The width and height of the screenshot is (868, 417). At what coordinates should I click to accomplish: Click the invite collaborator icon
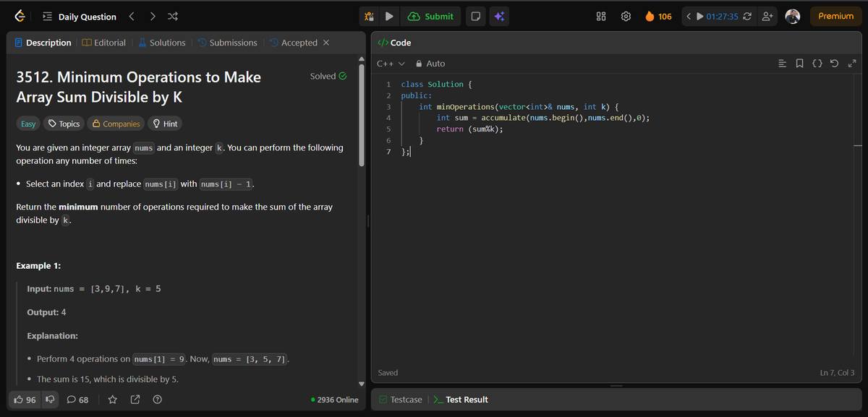(767, 17)
